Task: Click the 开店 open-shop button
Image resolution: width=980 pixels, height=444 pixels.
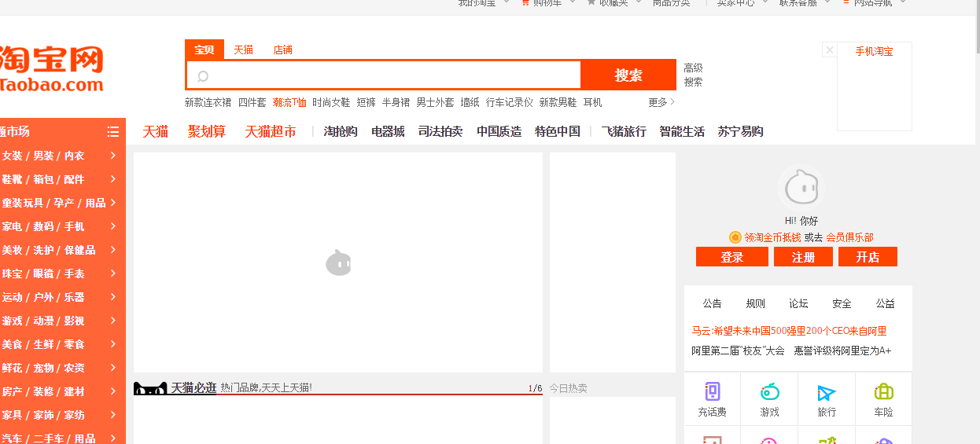Action: coord(868,257)
